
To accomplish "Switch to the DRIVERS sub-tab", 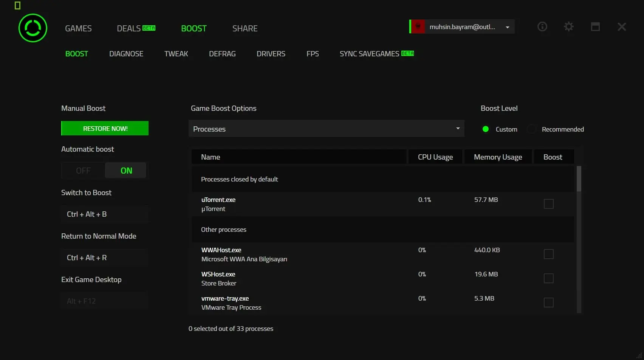I will coord(271,54).
